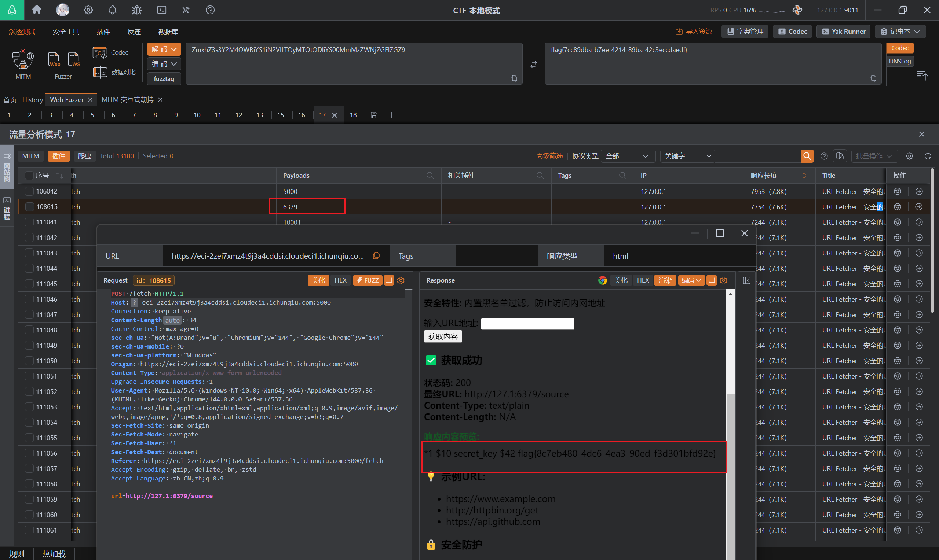Screen dimensions: 939x560
Task: Open the 安全工具 menu
Action: (x=66, y=32)
